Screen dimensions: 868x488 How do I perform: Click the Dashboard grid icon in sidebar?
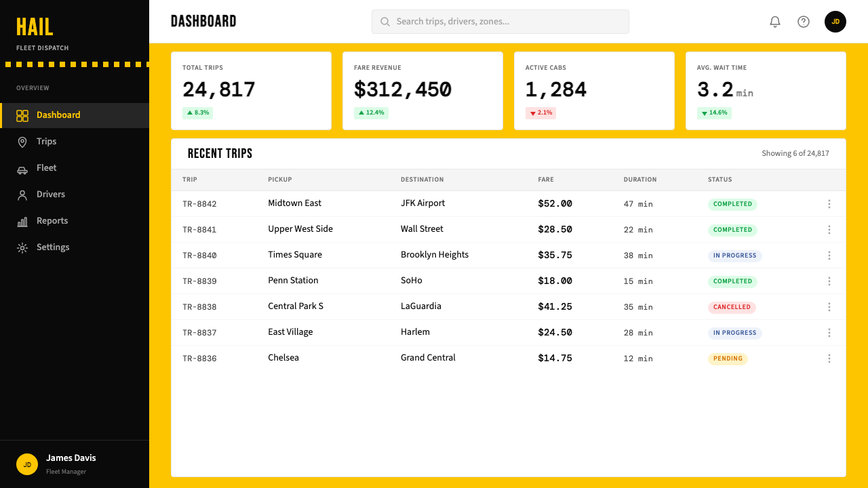(22, 115)
